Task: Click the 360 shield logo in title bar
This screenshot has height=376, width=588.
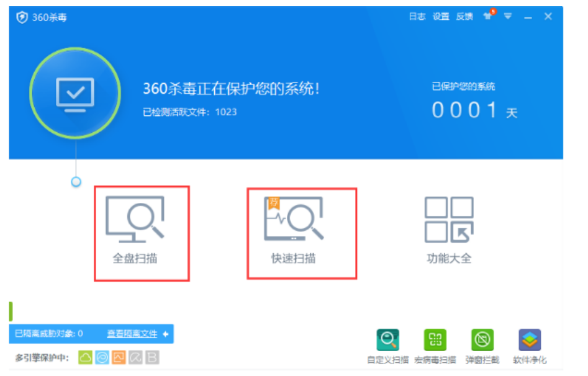Action: (x=22, y=17)
